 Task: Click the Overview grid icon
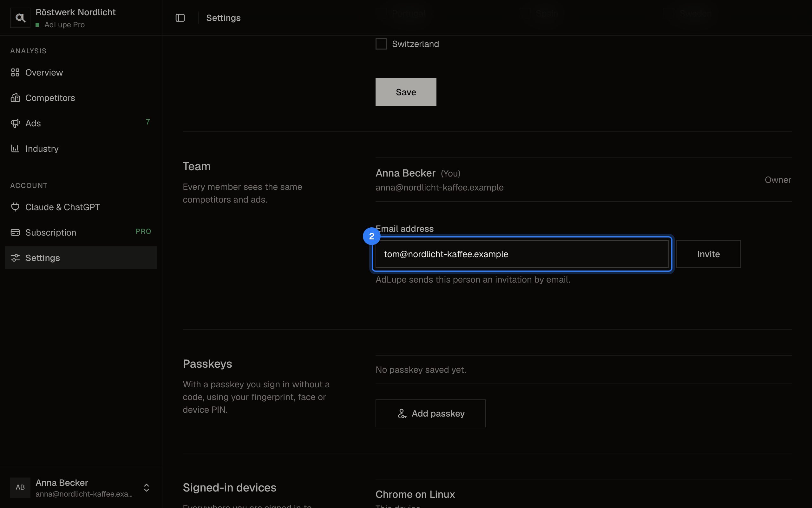tap(15, 72)
